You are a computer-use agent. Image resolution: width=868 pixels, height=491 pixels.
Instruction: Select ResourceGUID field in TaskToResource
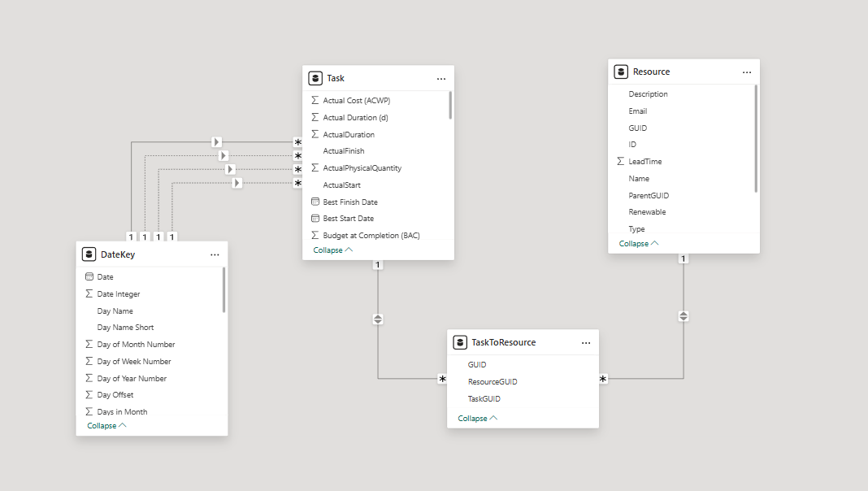493,382
